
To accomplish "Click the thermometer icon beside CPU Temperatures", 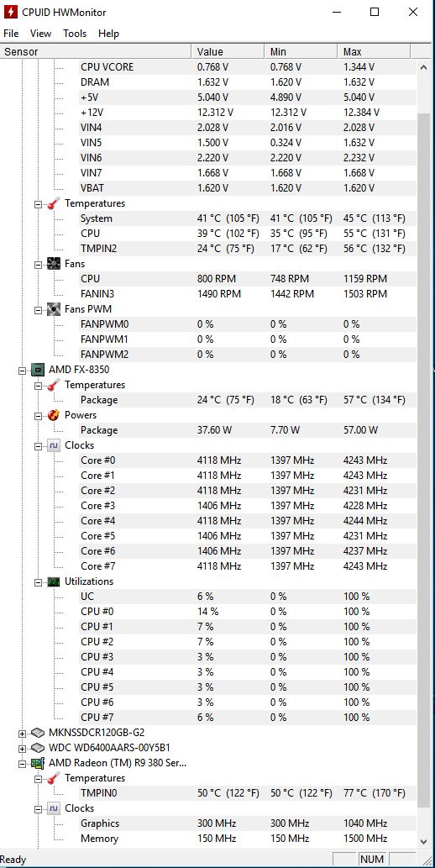I will pyautogui.click(x=54, y=385).
